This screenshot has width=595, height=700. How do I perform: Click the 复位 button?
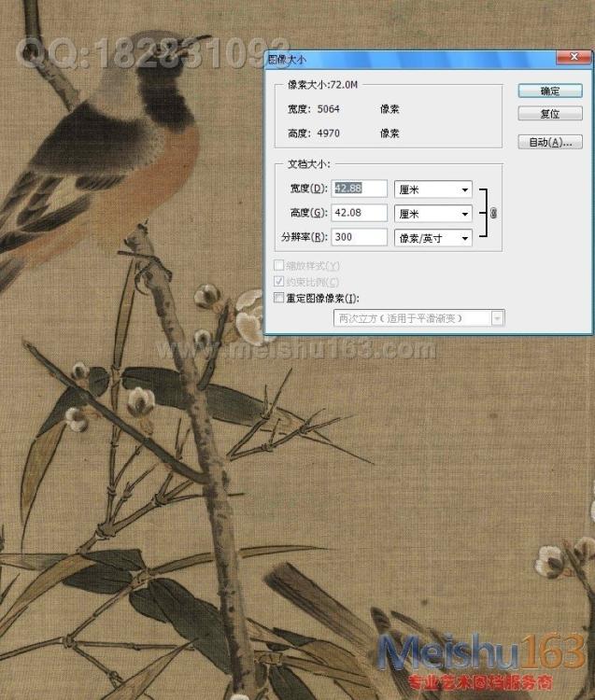pyautogui.click(x=550, y=113)
